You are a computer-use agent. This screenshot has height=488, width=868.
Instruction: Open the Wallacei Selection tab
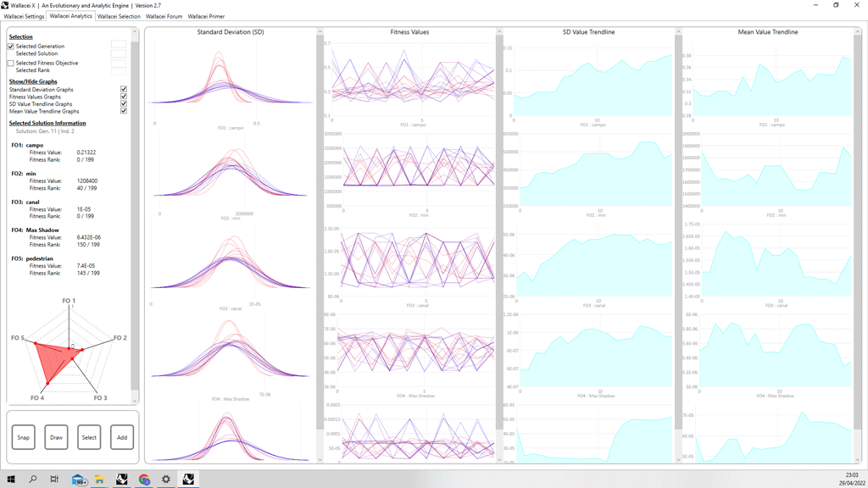[119, 16]
